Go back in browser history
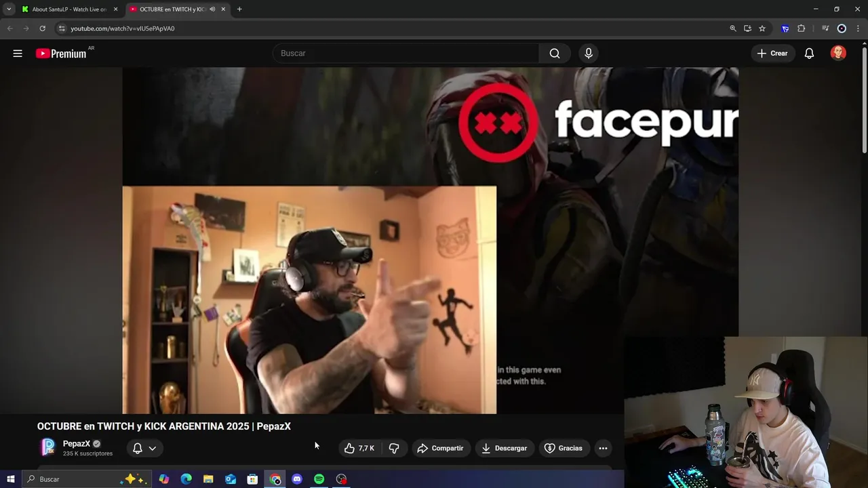Image resolution: width=868 pixels, height=488 pixels. click(x=9, y=28)
